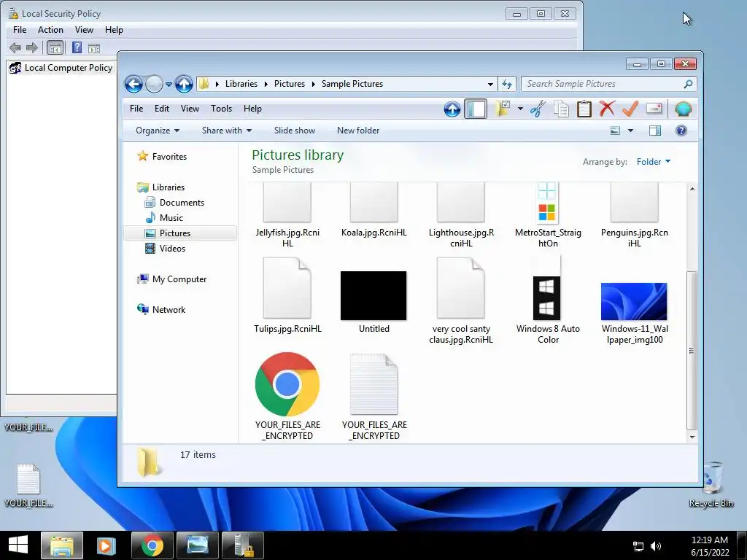Click the Up folder button beside address bar

[x=184, y=85]
